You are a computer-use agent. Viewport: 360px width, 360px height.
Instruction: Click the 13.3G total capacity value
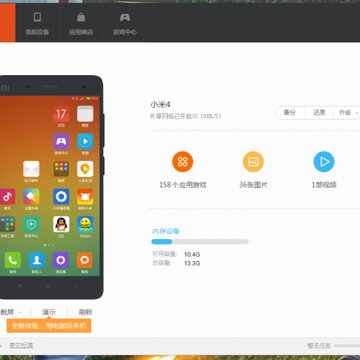(x=192, y=263)
